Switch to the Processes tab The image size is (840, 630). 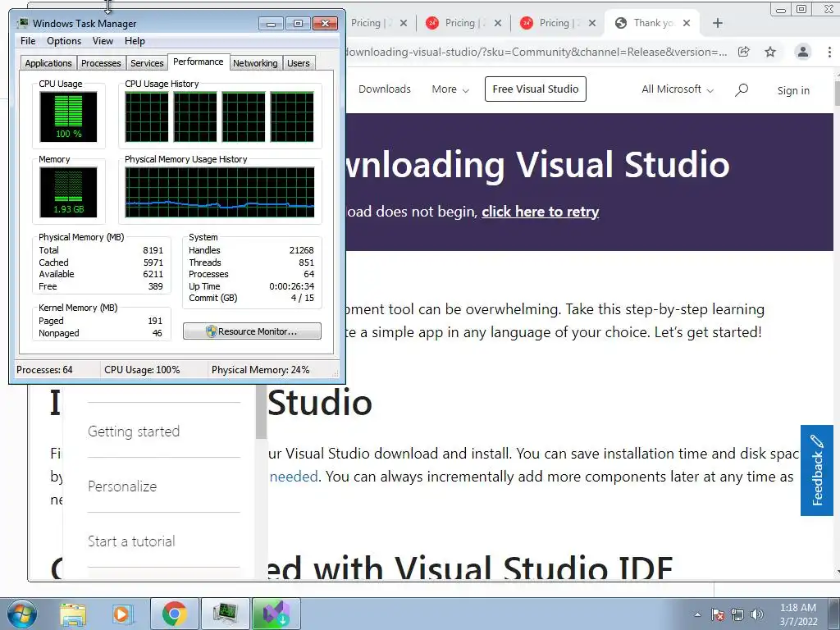(101, 63)
